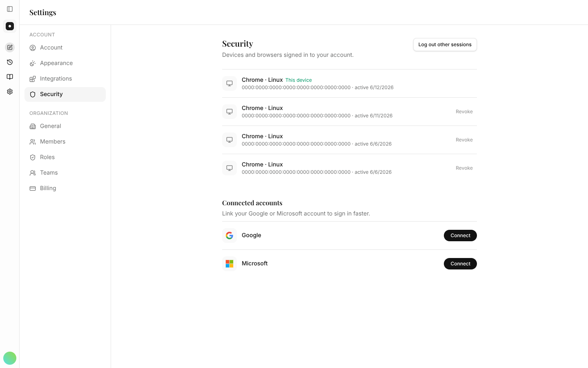Select the Security shield icon
The image size is (588, 368).
pyautogui.click(x=33, y=94)
